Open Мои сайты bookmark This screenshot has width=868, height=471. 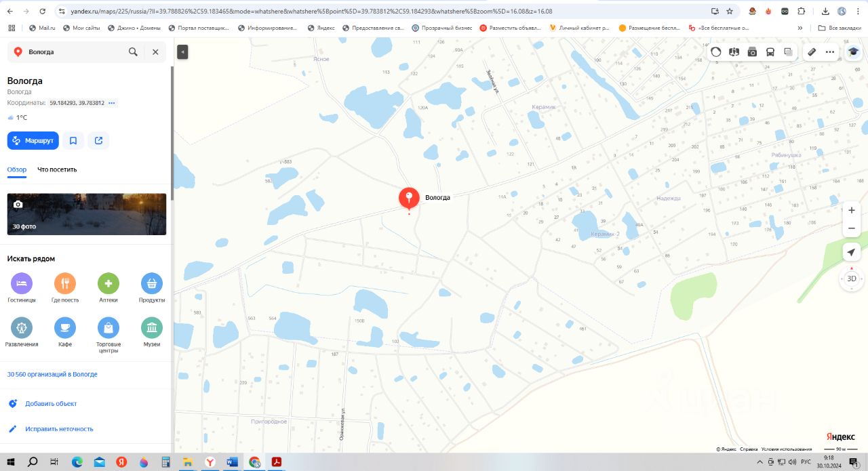[x=81, y=28]
